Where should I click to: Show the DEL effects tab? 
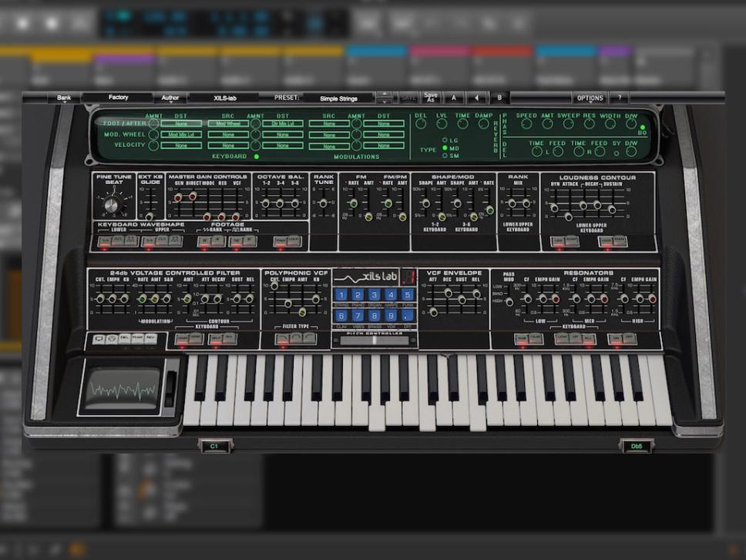(x=124, y=338)
